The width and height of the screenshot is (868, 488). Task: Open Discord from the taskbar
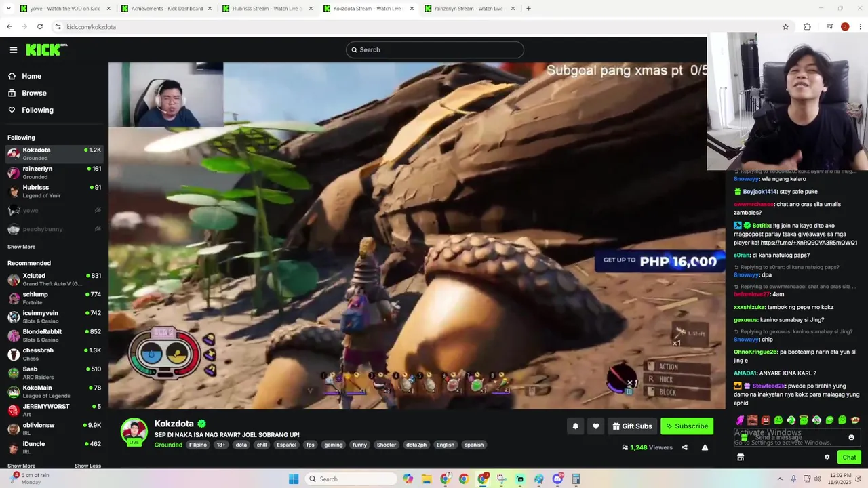tap(557, 479)
